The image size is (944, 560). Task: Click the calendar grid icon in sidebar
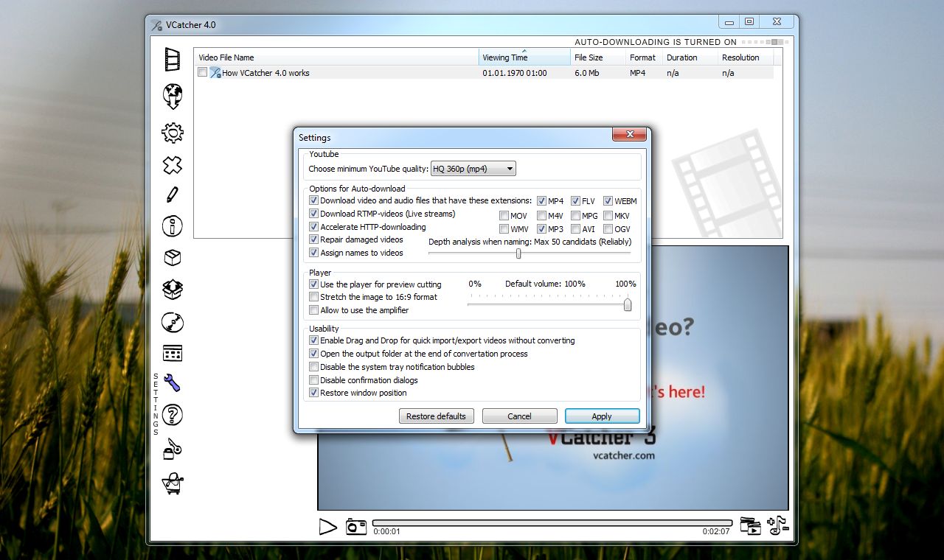(x=173, y=353)
